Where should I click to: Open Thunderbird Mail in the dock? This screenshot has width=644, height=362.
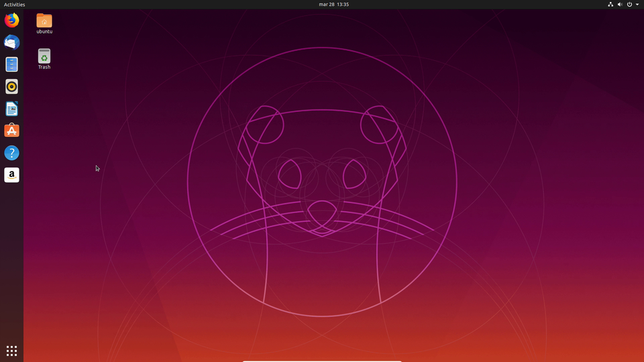pyautogui.click(x=11, y=42)
